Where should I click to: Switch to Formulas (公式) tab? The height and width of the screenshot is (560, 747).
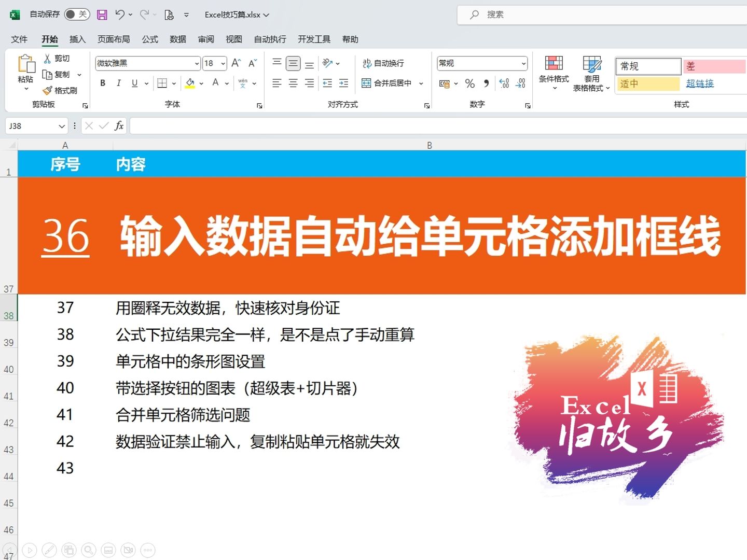[x=150, y=39]
